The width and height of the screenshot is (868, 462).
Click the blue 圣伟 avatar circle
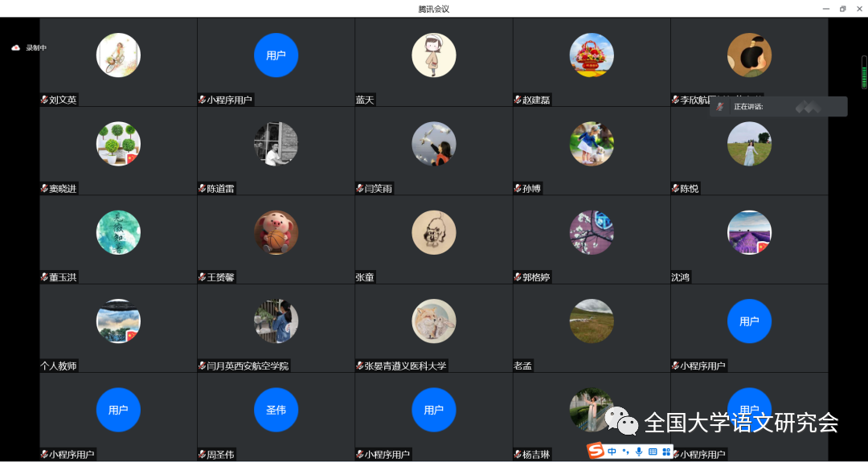click(x=276, y=410)
